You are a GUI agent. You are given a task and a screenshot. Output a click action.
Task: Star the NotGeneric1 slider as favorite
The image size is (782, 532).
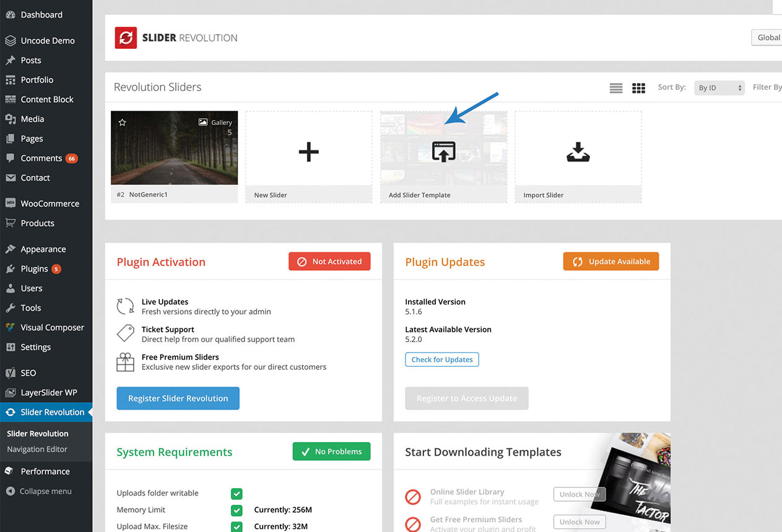(122, 122)
